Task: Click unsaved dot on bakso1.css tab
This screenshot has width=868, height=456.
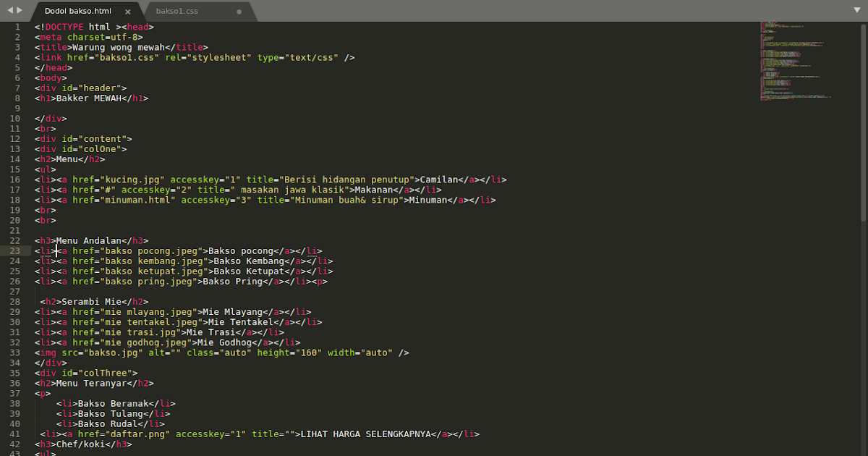Action: click(x=239, y=12)
